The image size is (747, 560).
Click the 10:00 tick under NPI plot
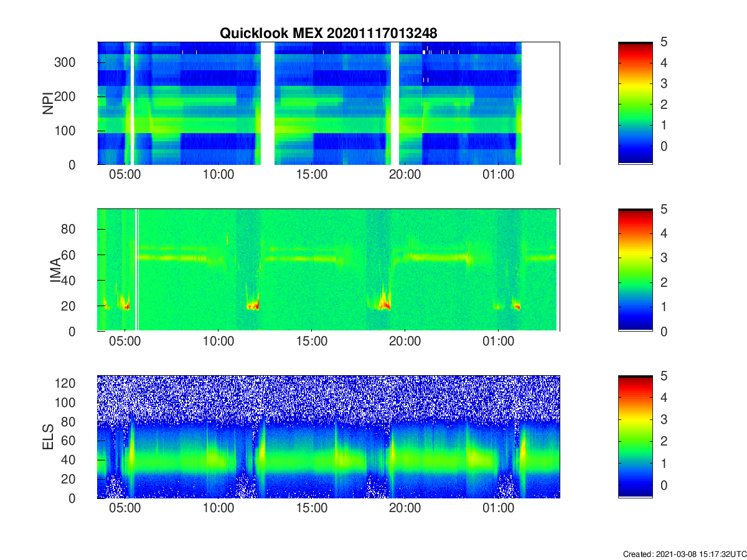tap(218, 175)
